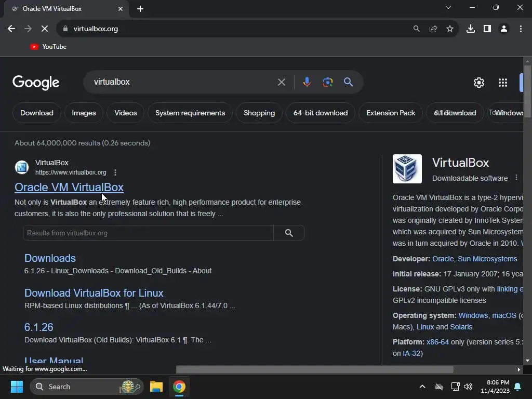
Task: Select the 64-bit download chip
Action: pyautogui.click(x=320, y=113)
